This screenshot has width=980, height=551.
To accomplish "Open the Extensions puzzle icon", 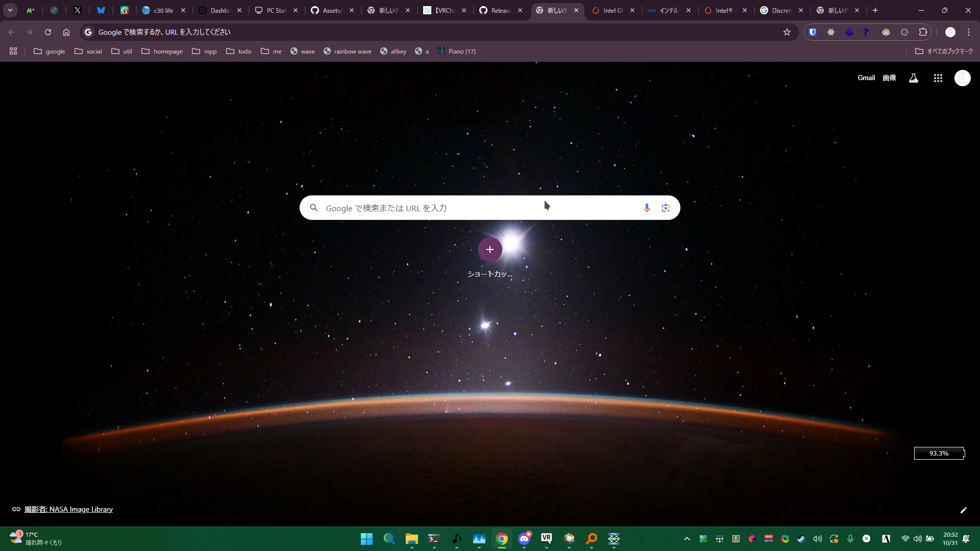I will tap(923, 32).
